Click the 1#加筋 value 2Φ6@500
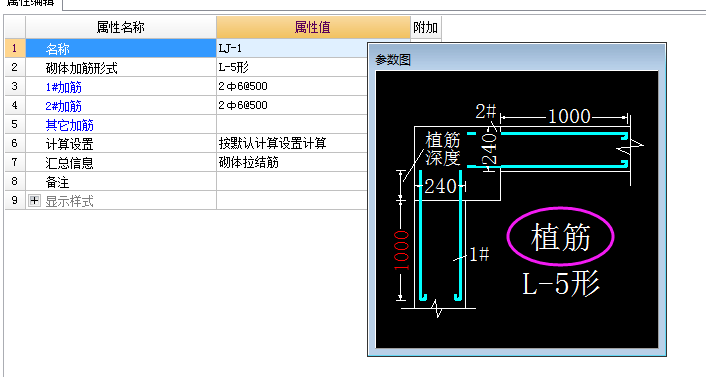 pyautogui.click(x=243, y=86)
